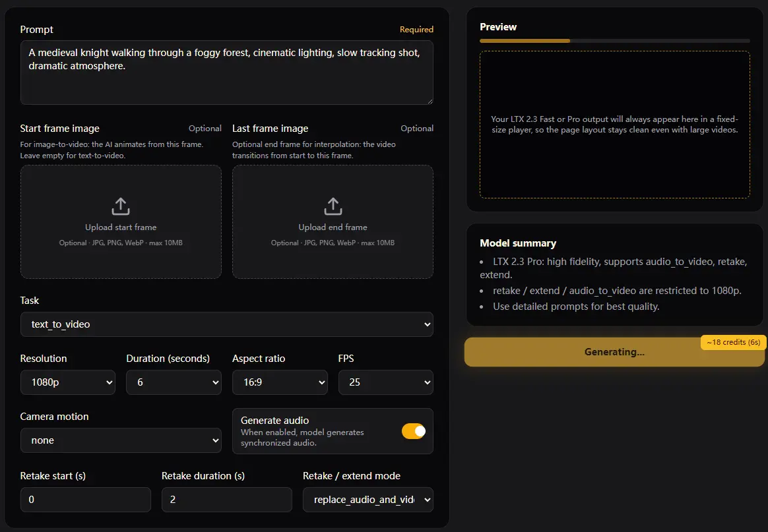Open the FPS dropdown showing 25
The width and height of the screenshot is (768, 532).
click(x=385, y=382)
